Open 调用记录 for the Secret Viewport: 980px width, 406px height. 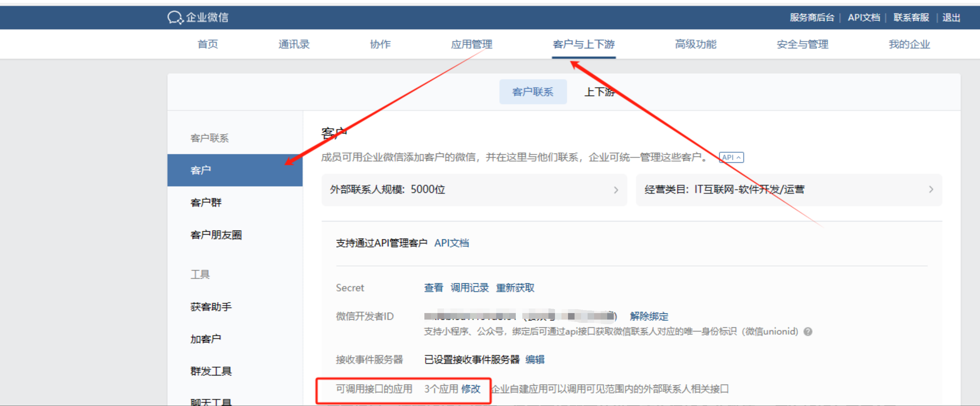469,288
